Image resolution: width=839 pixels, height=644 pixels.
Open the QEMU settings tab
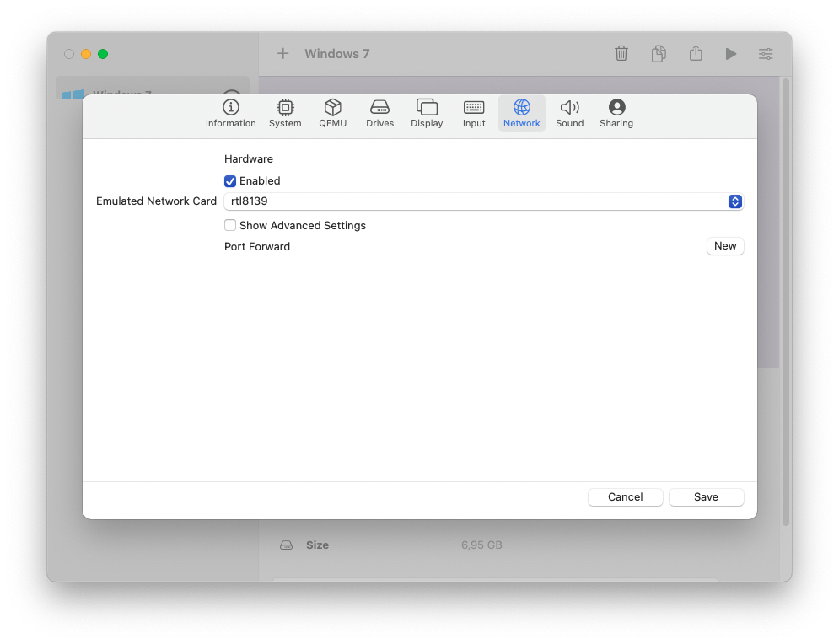click(333, 114)
